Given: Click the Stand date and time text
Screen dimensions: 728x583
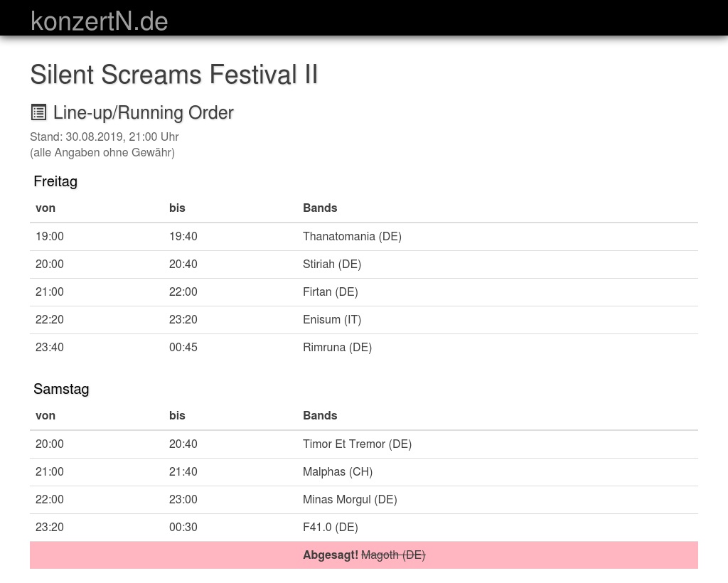Looking at the screenshot, I should [x=104, y=137].
